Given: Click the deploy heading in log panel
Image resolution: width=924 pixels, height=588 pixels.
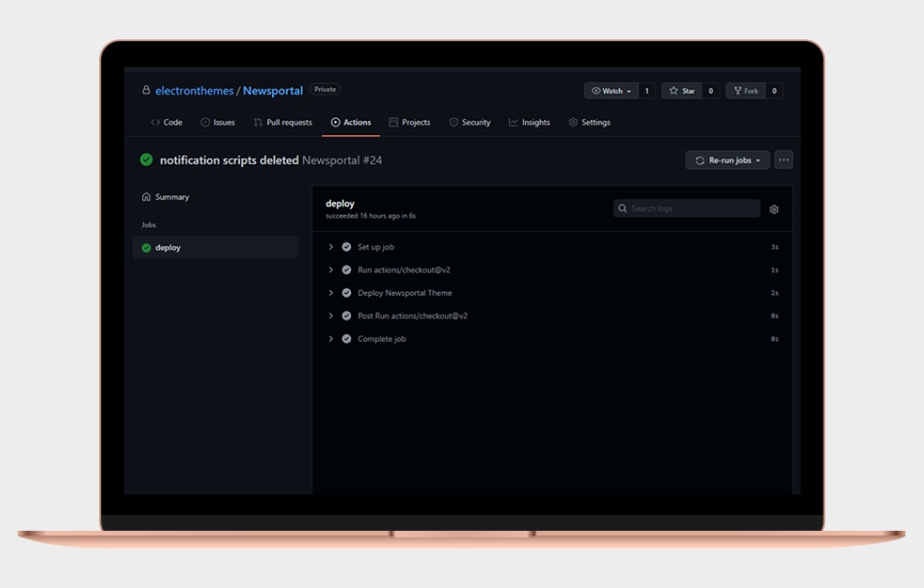Looking at the screenshot, I should (340, 203).
